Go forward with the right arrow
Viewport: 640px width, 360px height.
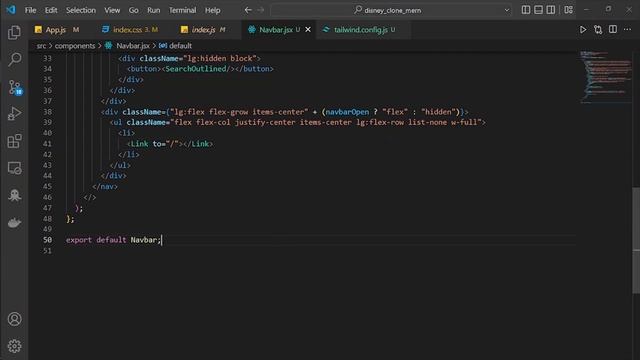pyautogui.click(x=261, y=10)
